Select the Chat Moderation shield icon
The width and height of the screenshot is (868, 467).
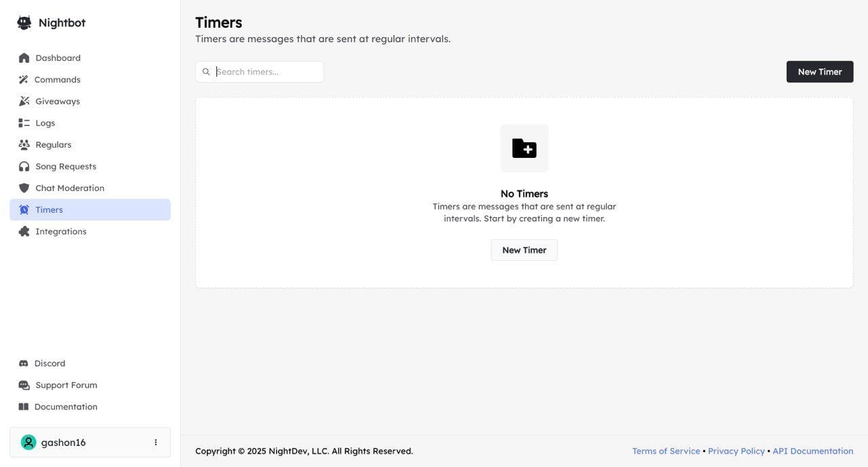coord(24,188)
